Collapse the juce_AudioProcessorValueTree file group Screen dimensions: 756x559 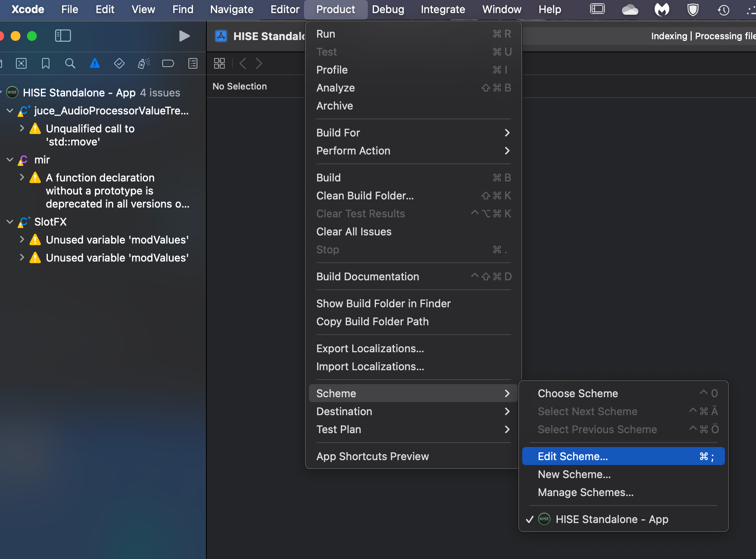click(10, 111)
